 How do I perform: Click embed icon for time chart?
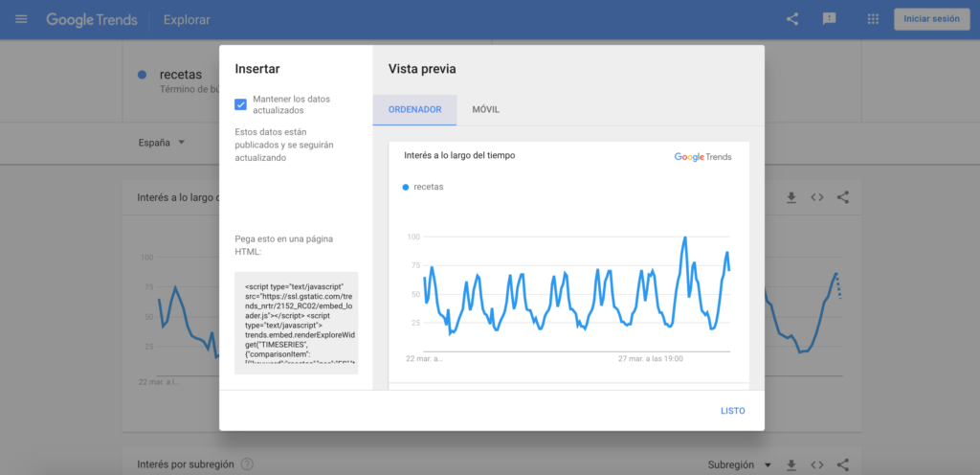click(x=817, y=197)
